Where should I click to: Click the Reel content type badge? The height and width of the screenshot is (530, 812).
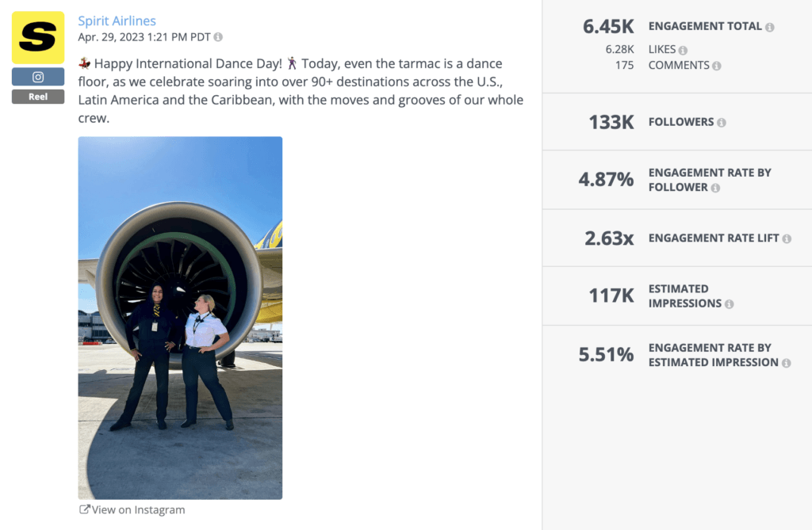coord(38,97)
